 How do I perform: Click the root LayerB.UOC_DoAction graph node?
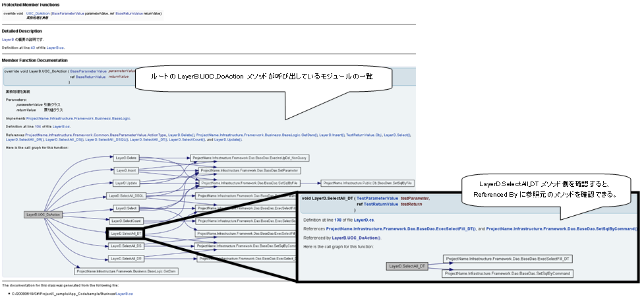(x=44, y=215)
